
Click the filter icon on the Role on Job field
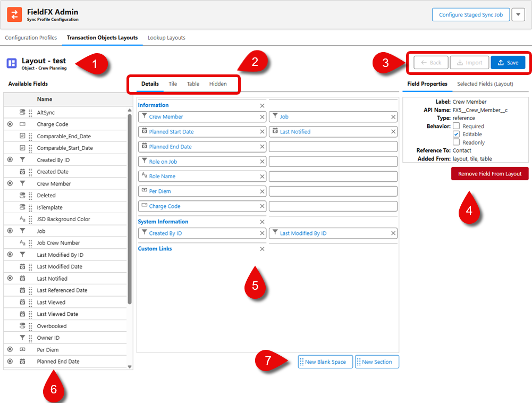click(145, 161)
